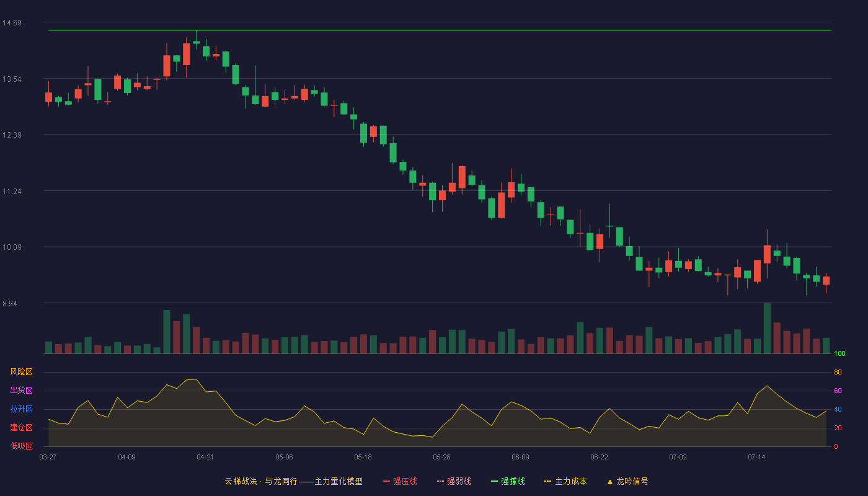Click the 龙吟信号 triangle legend icon
The image size is (868, 496).
tap(610, 481)
